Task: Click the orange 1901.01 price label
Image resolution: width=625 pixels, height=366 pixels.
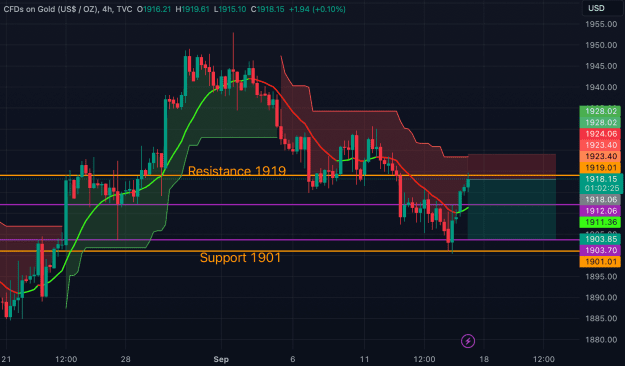Action: (x=600, y=262)
